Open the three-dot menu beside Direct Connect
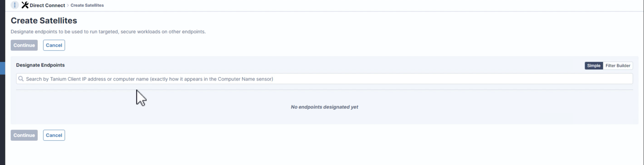This screenshot has height=165, width=644. click(14, 5)
